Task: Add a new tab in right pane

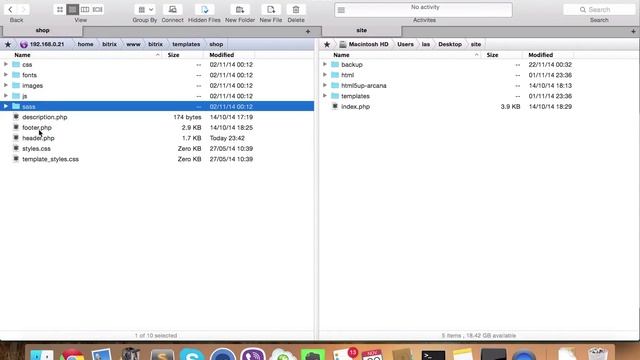Action: pos(633,31)
